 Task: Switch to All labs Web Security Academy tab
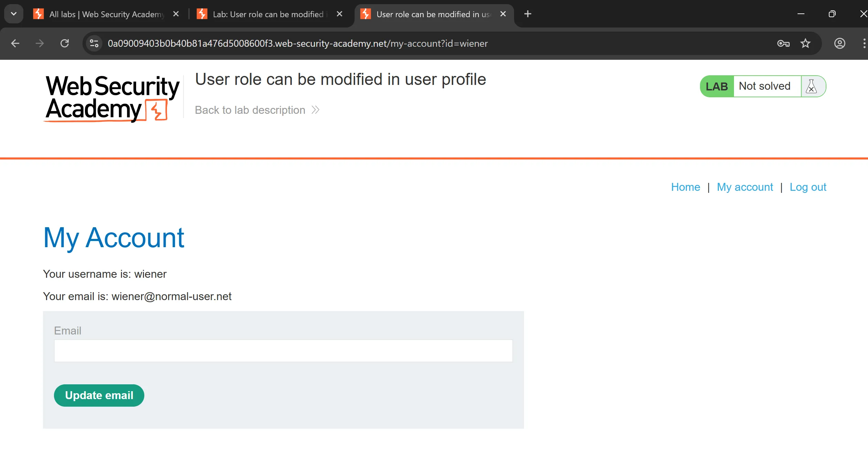tap(103, 14)
